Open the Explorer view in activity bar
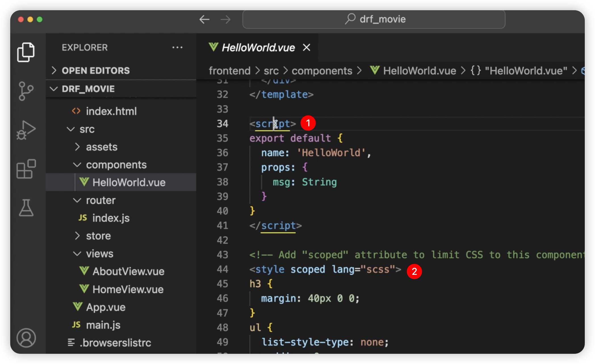The height and width of the screenshot is (364, 595). (x=26, y=52)
